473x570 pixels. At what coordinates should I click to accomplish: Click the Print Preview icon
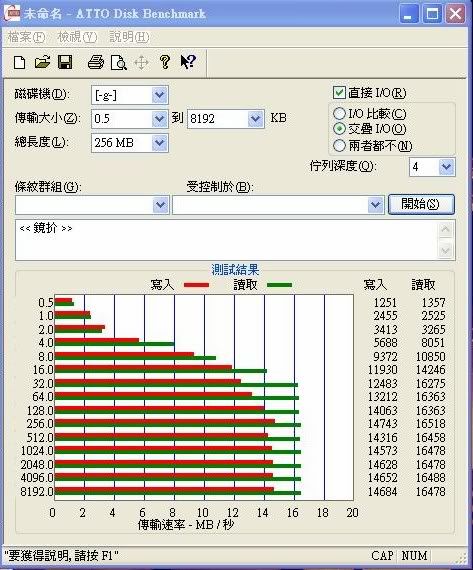point(119,63)
